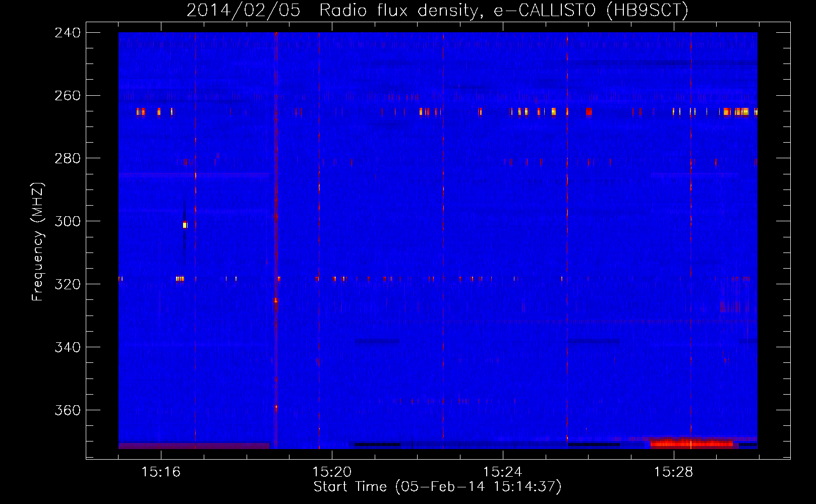
Task: Click the plot title "2014/02/05 Radio flux density, e-CALLISTO (HB9SCT)"
Action: pos(437,10)
